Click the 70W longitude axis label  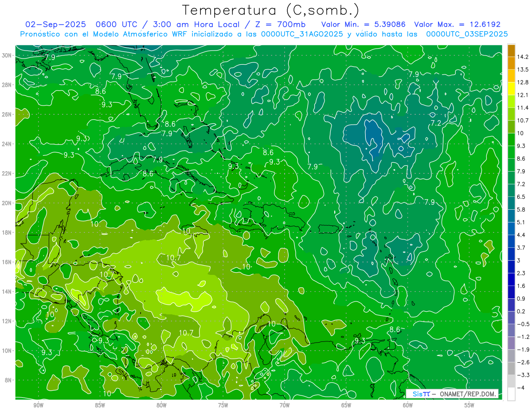[x=285, y=405]
